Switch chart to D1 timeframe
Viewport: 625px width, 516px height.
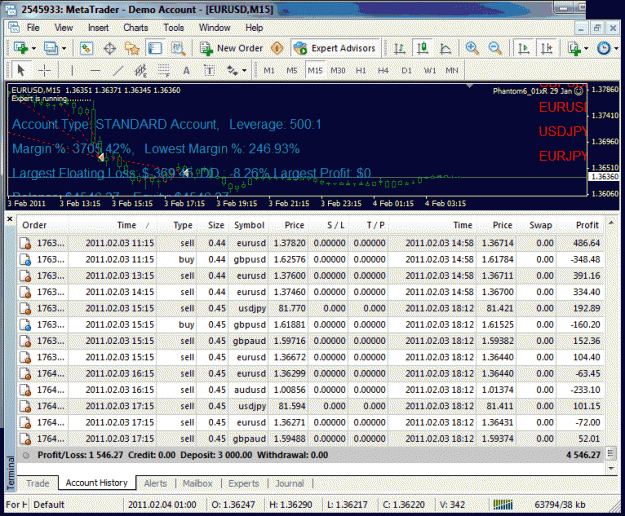pos(406,71)
